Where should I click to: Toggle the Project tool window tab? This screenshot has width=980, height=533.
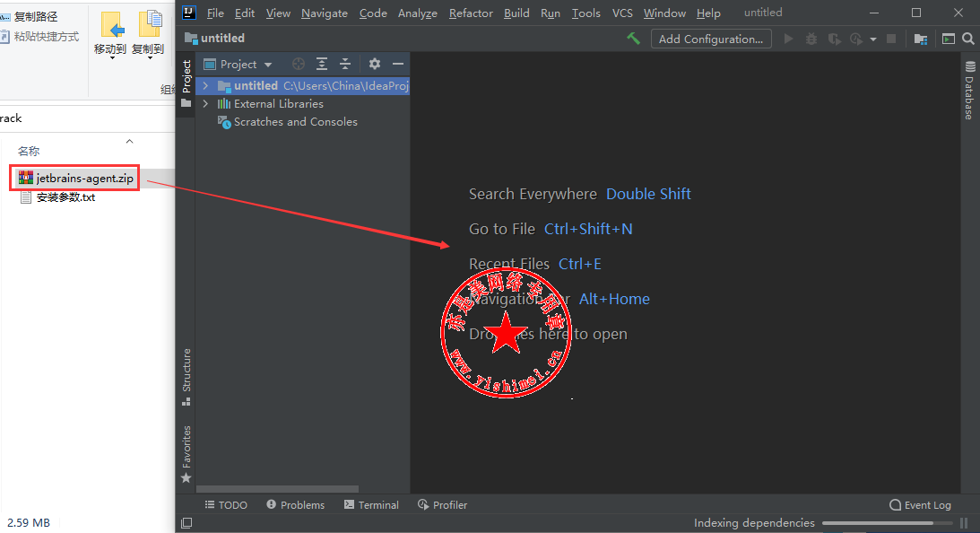[186, 83]
